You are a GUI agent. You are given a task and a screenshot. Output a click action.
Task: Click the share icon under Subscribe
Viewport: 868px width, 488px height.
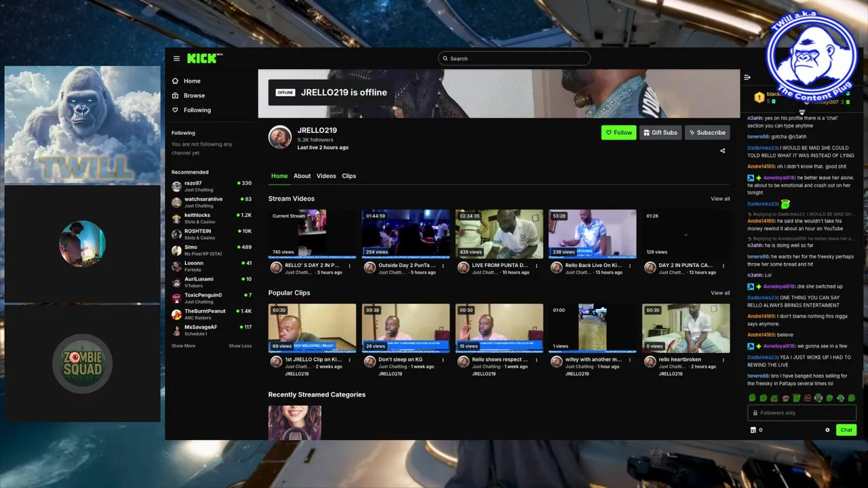(722, 150)
